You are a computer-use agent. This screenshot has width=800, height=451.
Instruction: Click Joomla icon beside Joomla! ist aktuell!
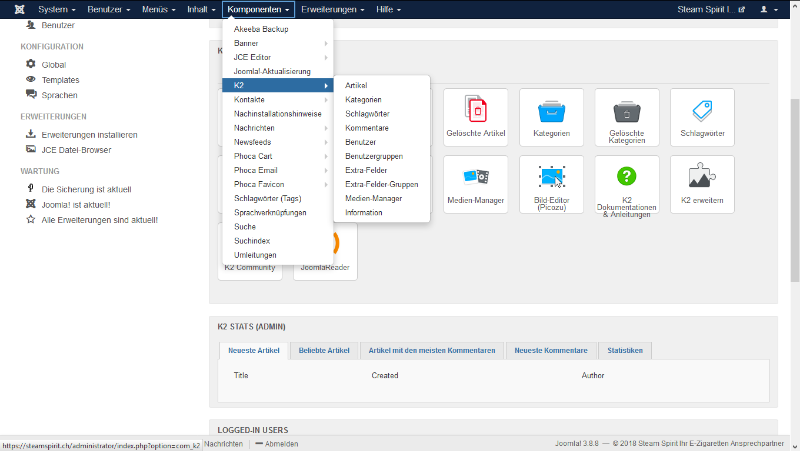coord(31,204)
